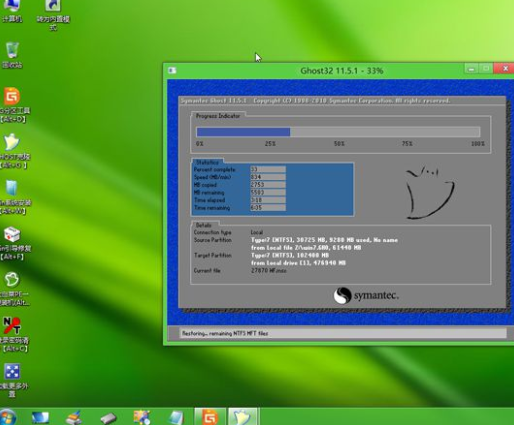Click the Windows Start orb
Viewport: 514px width, 425px height.
tap(7, 417)
